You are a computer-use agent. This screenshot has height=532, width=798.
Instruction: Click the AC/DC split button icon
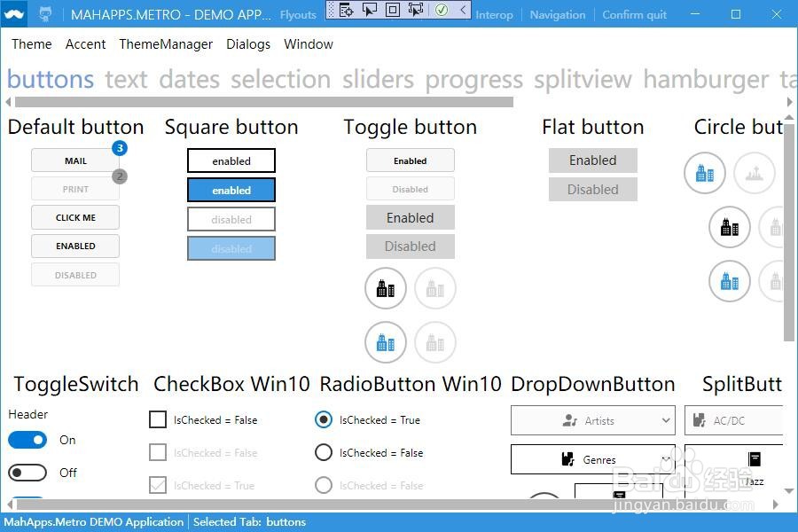tap(699, 420)
